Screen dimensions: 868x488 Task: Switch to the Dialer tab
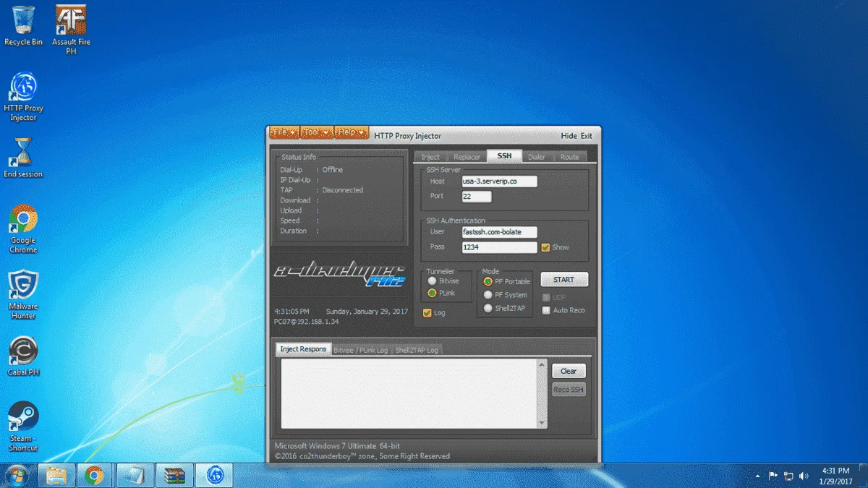pyautogui.click(x=537, y=157)
